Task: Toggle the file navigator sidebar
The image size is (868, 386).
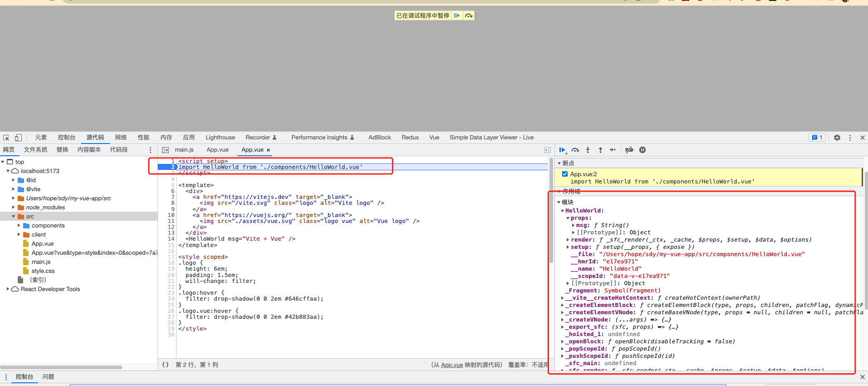Action: [166, 150]
